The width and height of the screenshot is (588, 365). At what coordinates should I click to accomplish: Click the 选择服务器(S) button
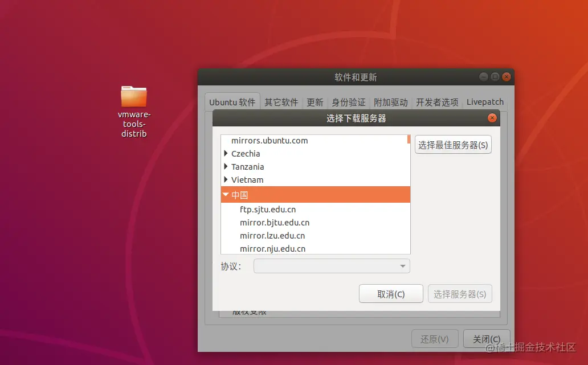pyautogui.click(x=460, y=294)
